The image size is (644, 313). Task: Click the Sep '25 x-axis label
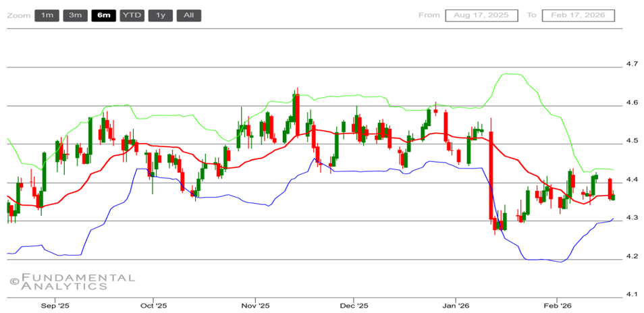click(x=55, y=305)
